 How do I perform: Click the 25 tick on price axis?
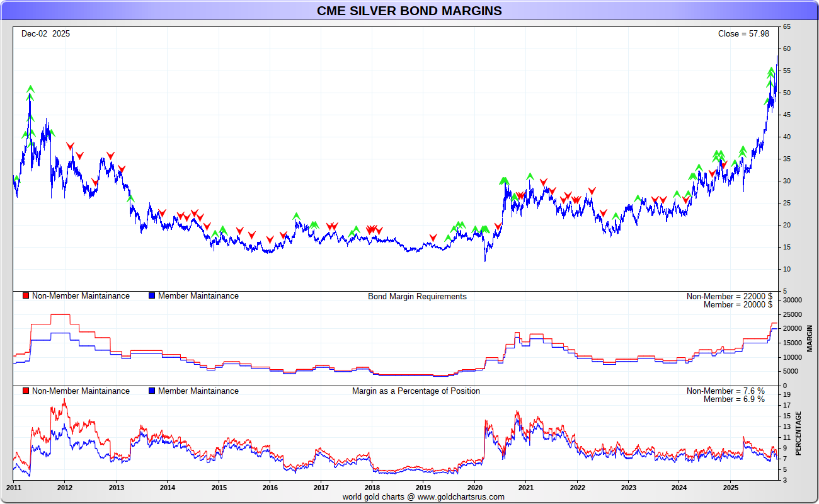click(787, 203)
